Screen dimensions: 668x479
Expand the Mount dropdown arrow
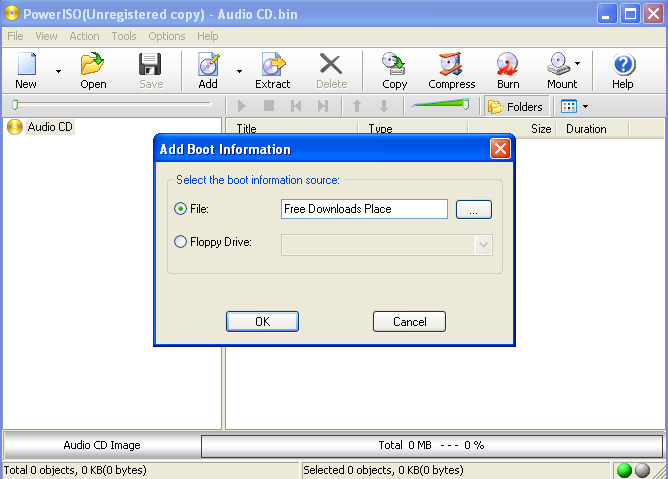click(x=577, y=63)
